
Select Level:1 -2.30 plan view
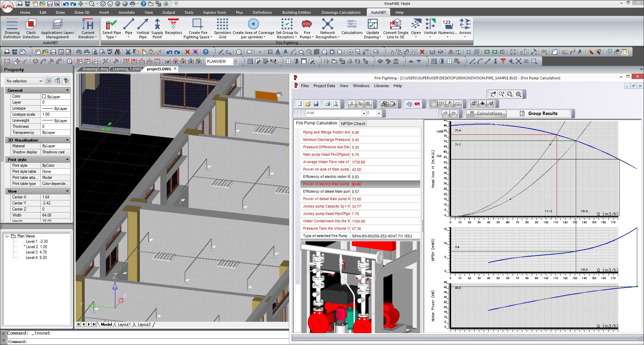[x=37, y=241]
